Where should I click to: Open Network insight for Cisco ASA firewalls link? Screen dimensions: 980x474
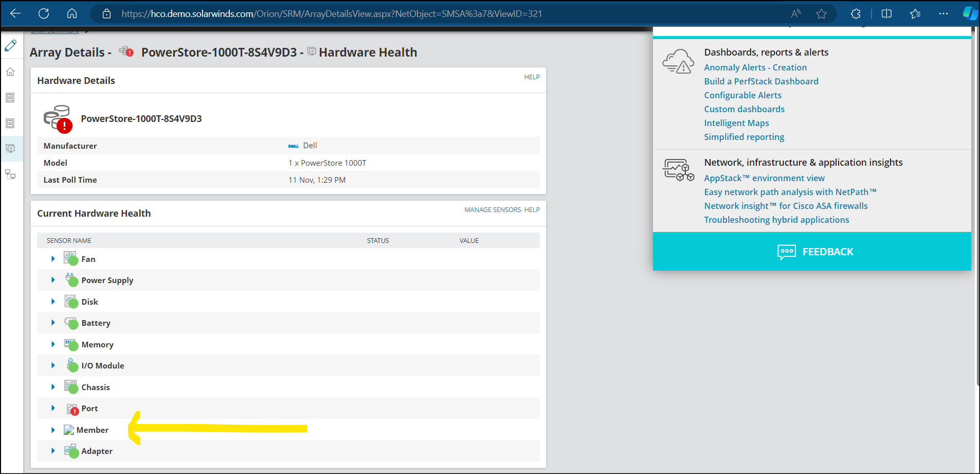tap(786, 206)
